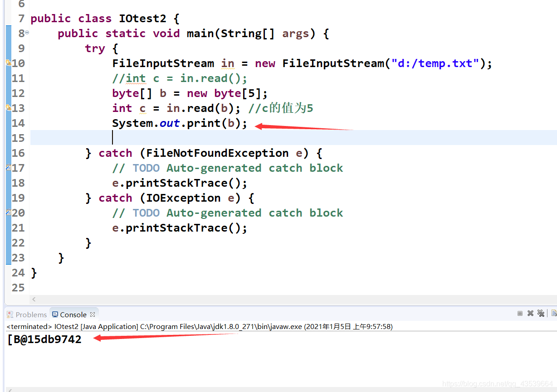Click 'String[] args' parameter on line 8

(265, 34)
